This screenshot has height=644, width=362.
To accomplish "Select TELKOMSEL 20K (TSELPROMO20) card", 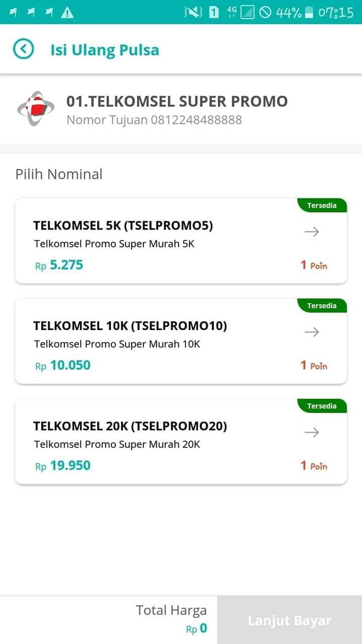I will (181, 441).
